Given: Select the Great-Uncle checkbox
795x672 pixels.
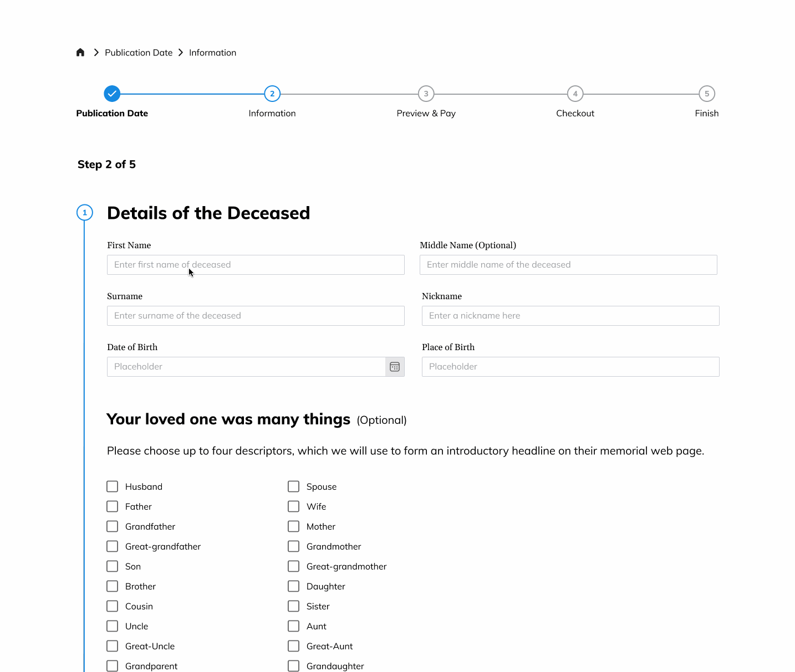Looking at the screenshot, I should tap(113, 646).
